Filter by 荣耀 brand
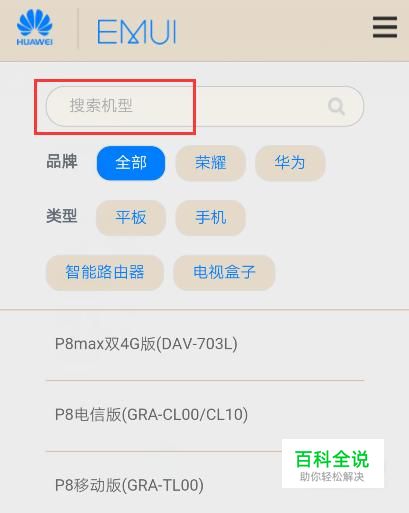409x513 pixels. [x=211, y=163]
